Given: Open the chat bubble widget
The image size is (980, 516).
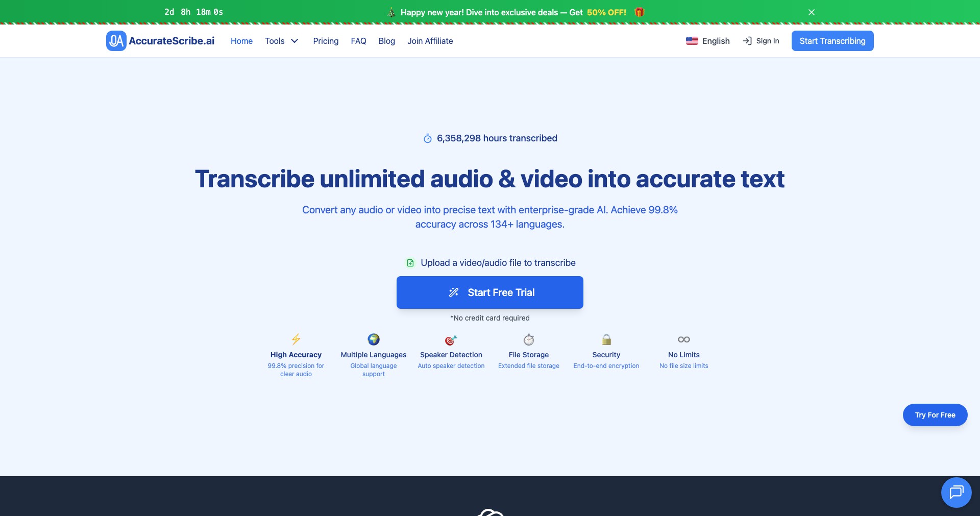Looking at the screenshot, I should (x=956, y=492).
